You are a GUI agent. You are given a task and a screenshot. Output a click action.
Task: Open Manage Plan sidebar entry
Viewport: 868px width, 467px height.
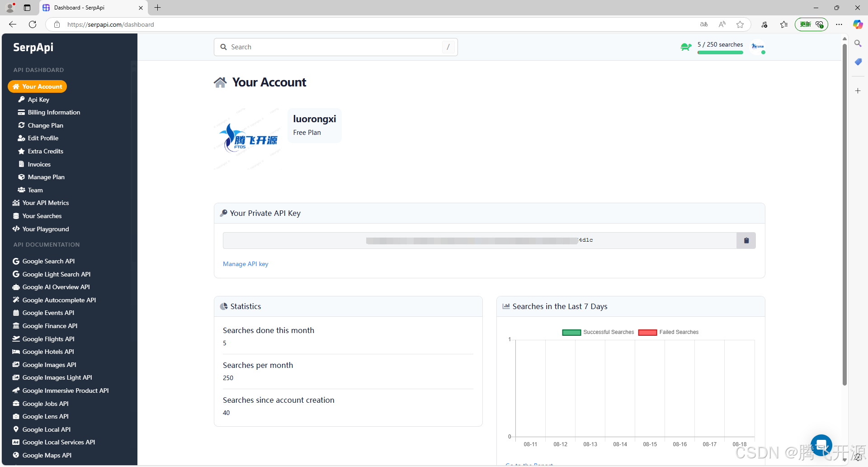pyautogui.click(x=42, y=177)
